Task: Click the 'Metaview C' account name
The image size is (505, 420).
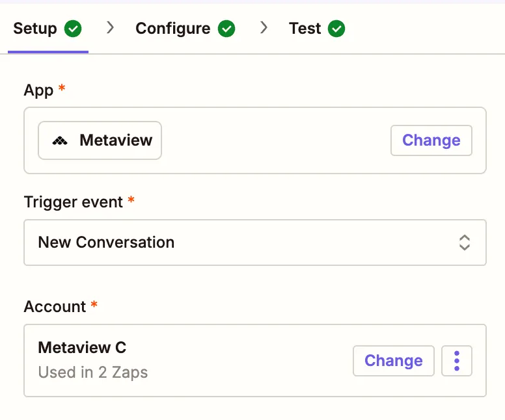Action: click(82, 348)
